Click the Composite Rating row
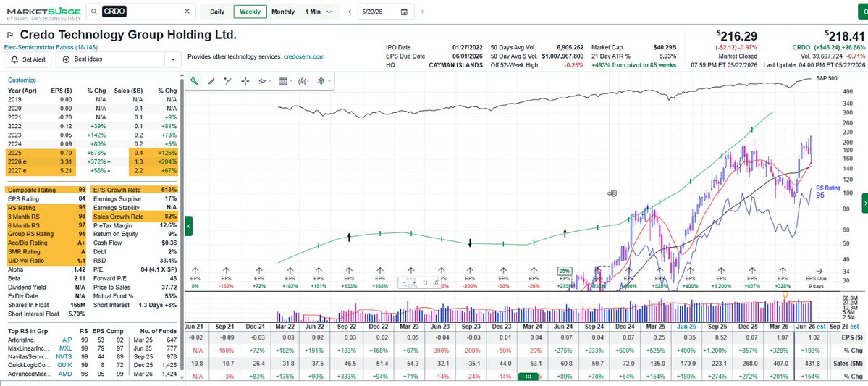The image size is (868, 386). (x=46, y=190)
